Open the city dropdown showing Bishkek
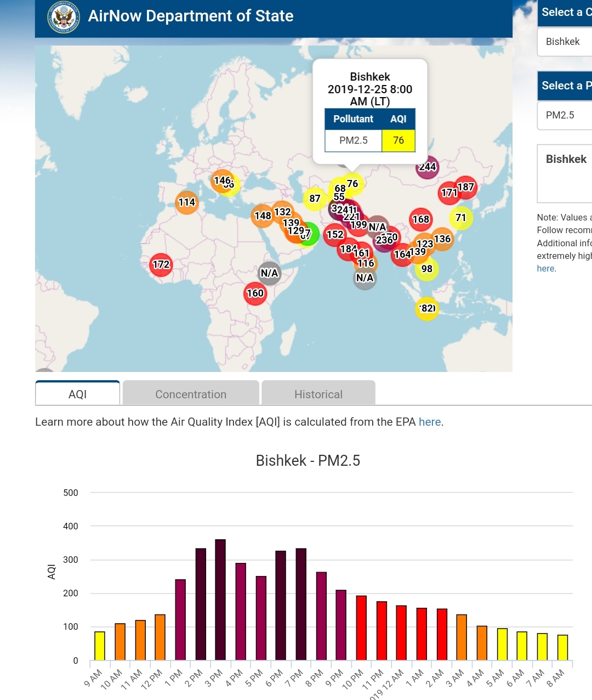The height and width of the screenshot is (700, 592). click(x=565, y=42)
